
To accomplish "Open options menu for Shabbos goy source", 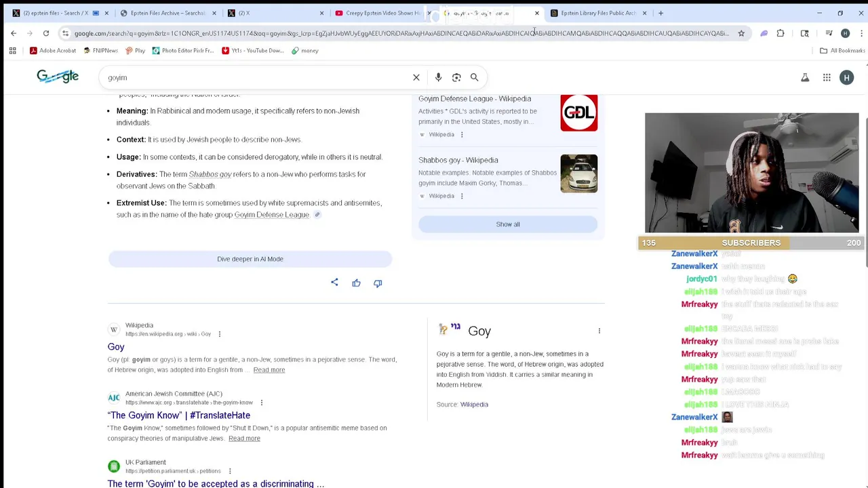I will 462,196.
